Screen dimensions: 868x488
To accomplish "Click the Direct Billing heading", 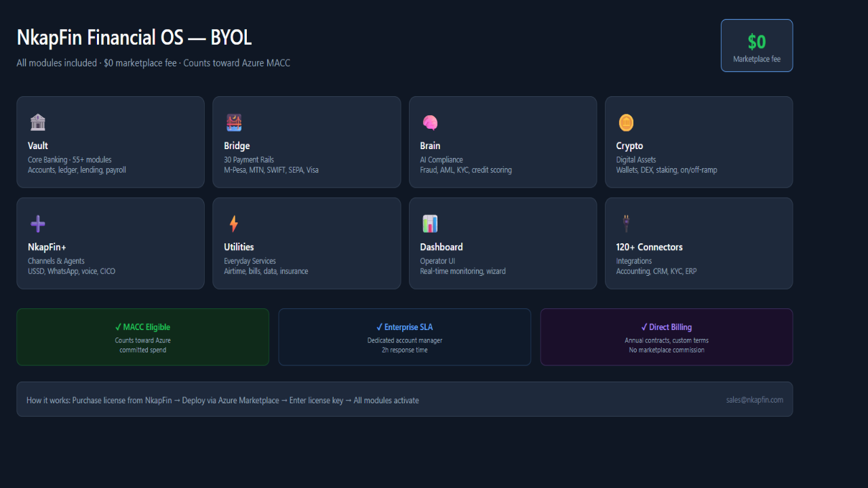I will (x=667, y=327).
